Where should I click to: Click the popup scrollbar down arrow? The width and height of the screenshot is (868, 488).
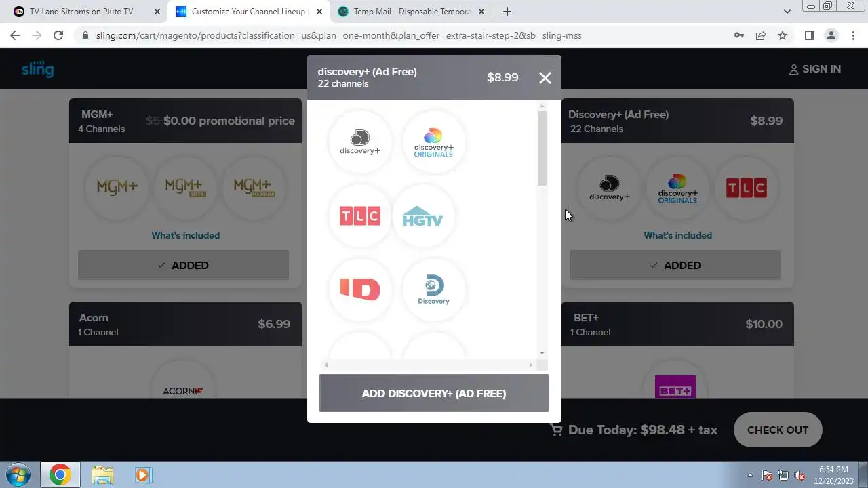(x=542, y=353)
